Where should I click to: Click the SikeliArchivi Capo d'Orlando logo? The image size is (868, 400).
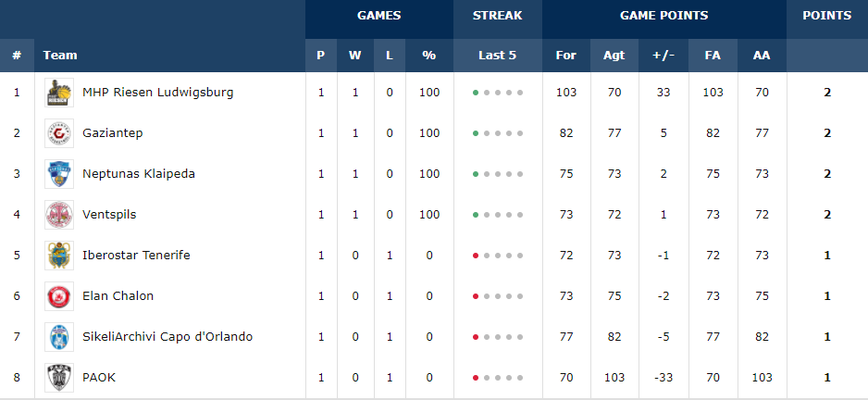59,337
